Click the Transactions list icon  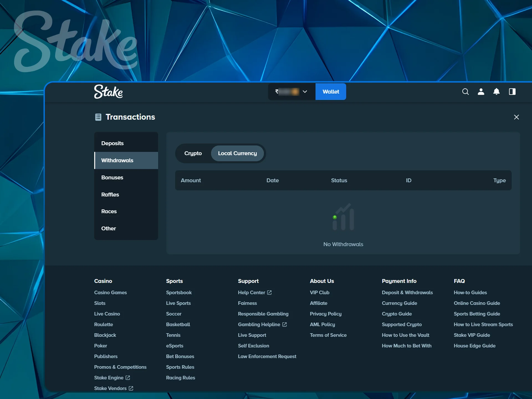[98, 117]
